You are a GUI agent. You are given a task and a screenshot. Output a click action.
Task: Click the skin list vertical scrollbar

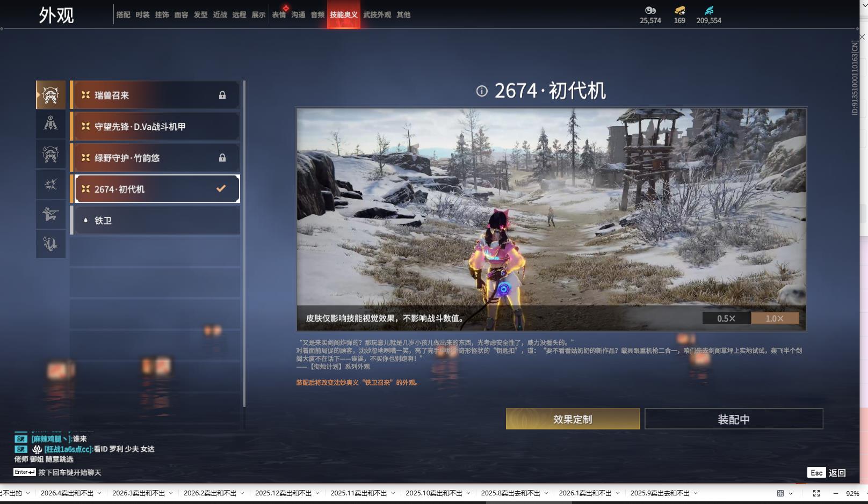pyautogui.click(x=244, y=244)
